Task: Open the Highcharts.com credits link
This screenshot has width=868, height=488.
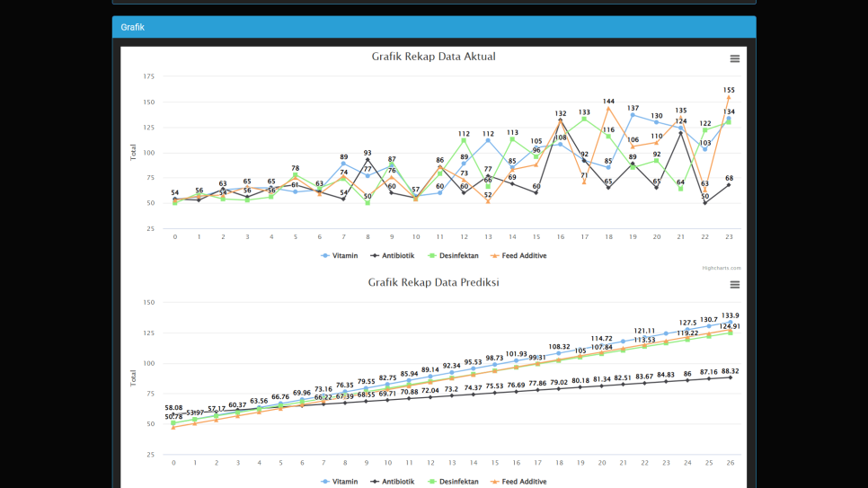Action: (722, 268)
